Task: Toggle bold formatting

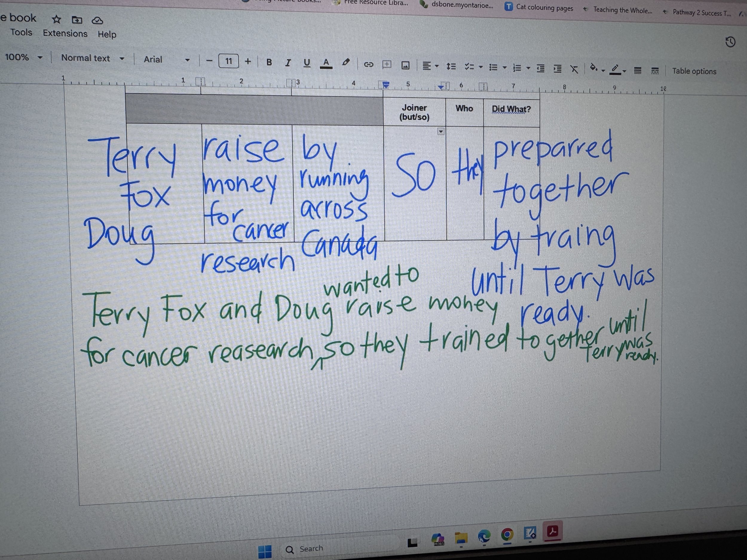Action: [x=269, y=62]
